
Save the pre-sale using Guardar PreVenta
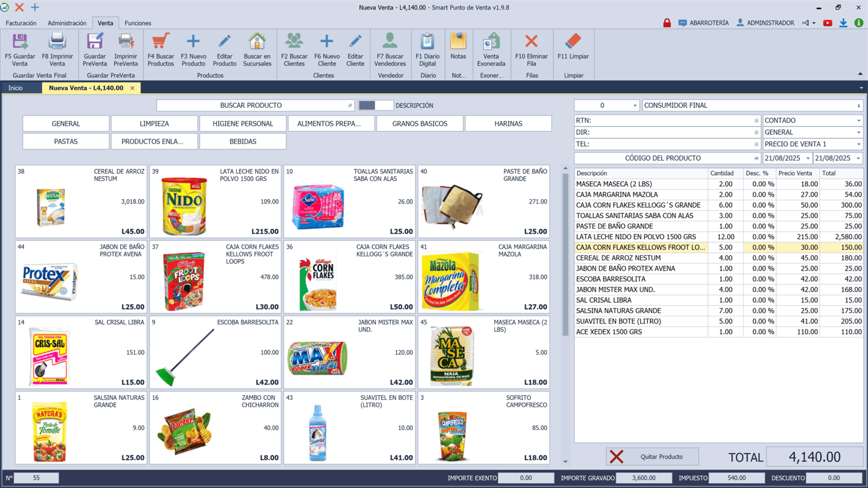[95, 49]
